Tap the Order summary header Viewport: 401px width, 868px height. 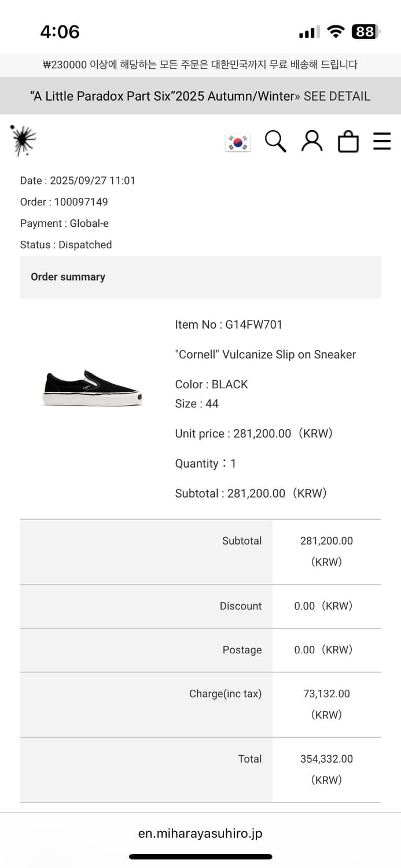68,277
